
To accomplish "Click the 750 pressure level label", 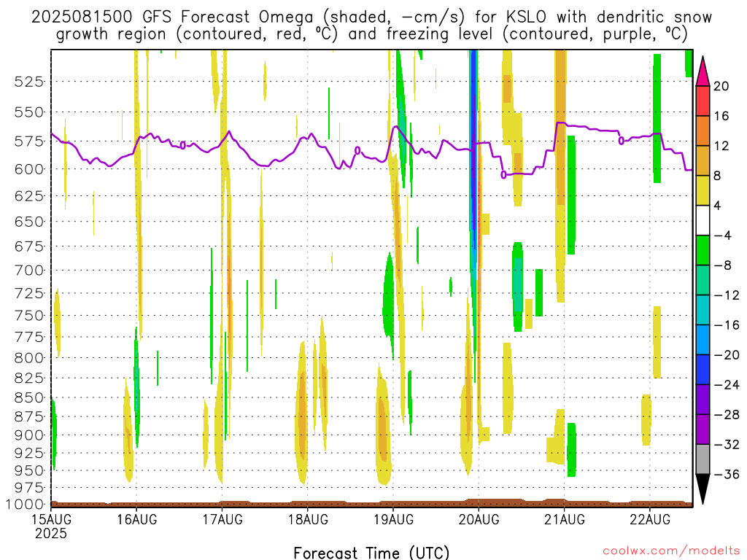I will [x=28, y=316].
